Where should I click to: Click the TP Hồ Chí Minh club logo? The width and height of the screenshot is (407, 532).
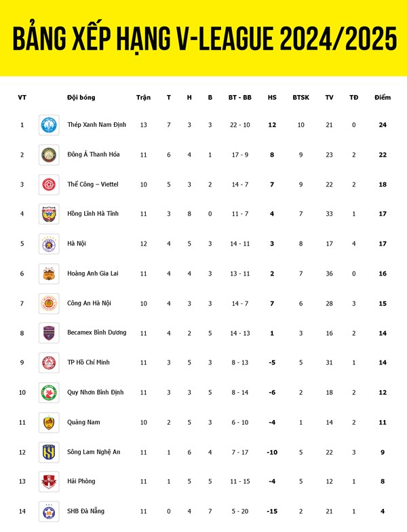(49, 362)
